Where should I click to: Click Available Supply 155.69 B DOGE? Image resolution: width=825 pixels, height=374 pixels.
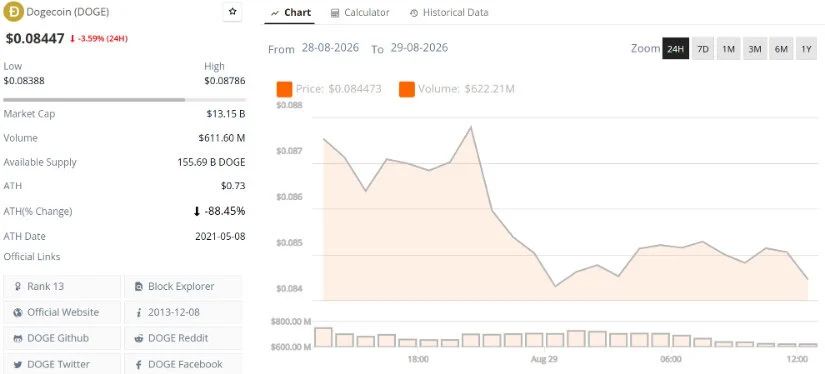coord(212,162)
